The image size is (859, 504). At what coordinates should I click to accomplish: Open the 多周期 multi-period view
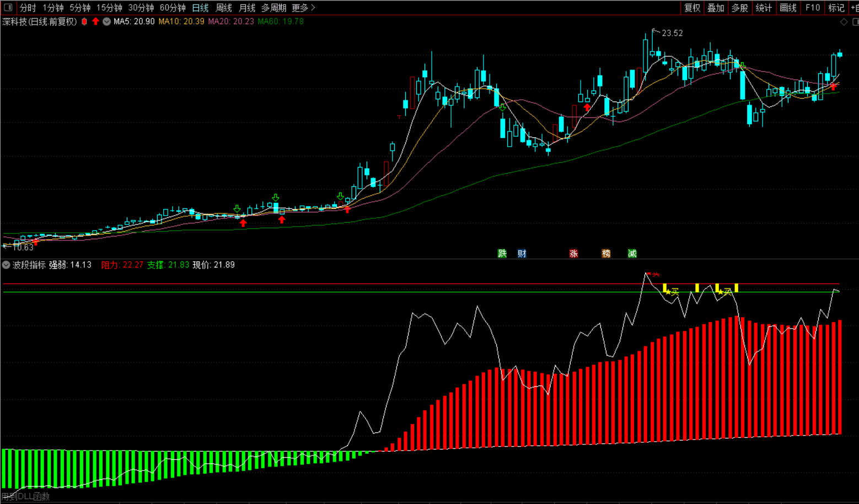click(x=273, y=8)
